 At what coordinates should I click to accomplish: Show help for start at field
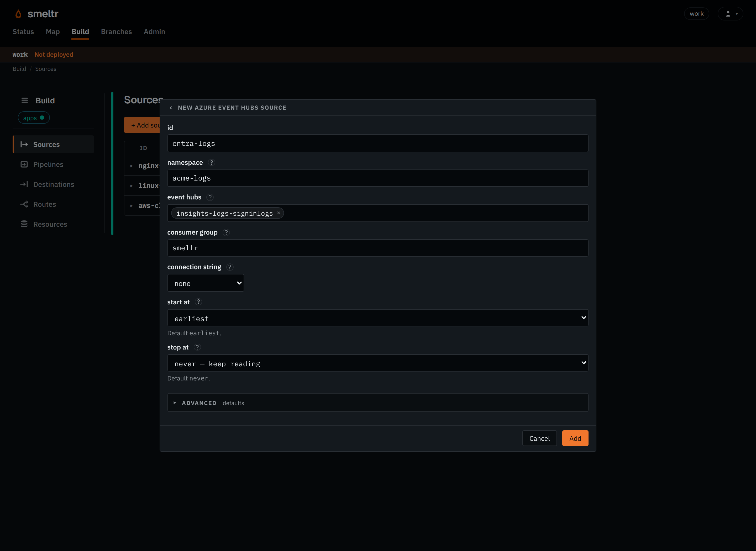coord(198,302)
